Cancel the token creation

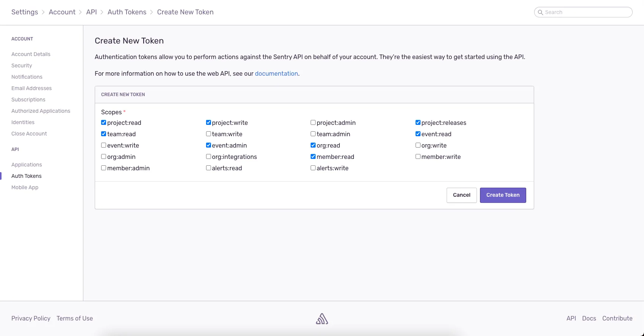(x=461, y=195)
